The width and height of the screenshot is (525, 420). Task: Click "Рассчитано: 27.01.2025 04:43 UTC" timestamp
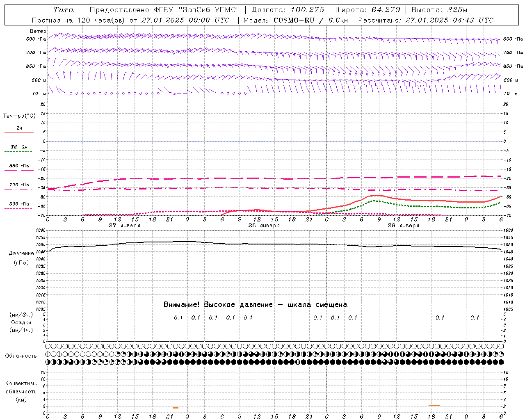pyautogui.click(x=426, y=20)
